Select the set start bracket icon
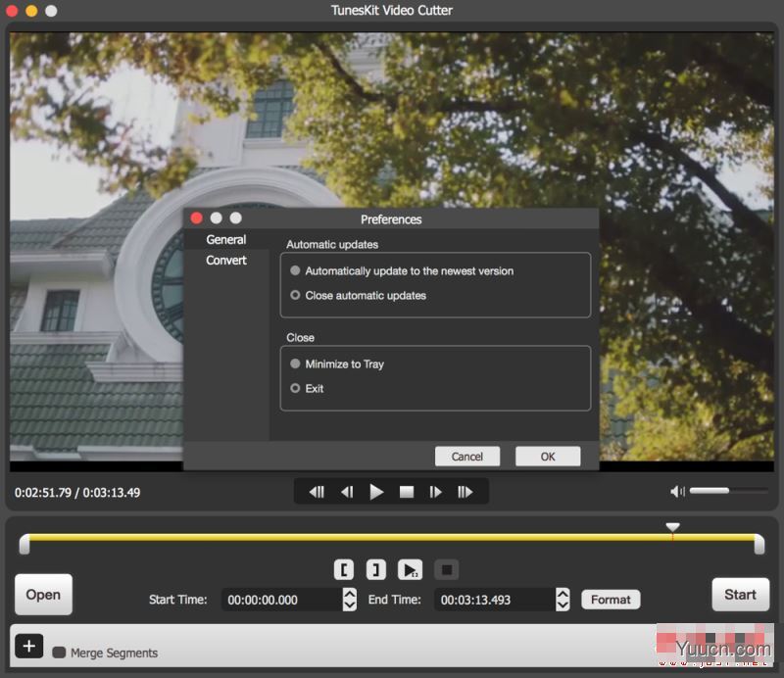This screenshot has height=678, width=784. tap(343, 568)
